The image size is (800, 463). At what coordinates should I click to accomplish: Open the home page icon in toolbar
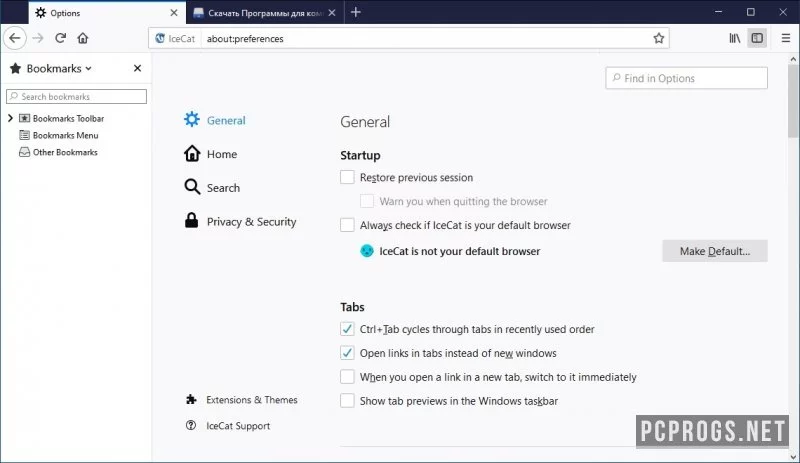83,38
